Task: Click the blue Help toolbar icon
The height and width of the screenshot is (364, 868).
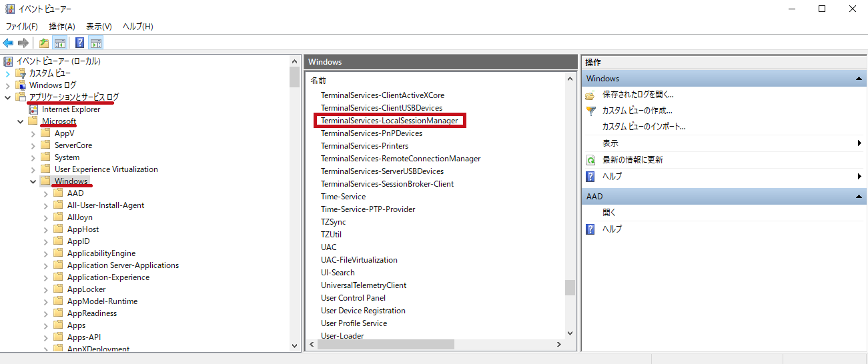Action: tap(80, 43)
